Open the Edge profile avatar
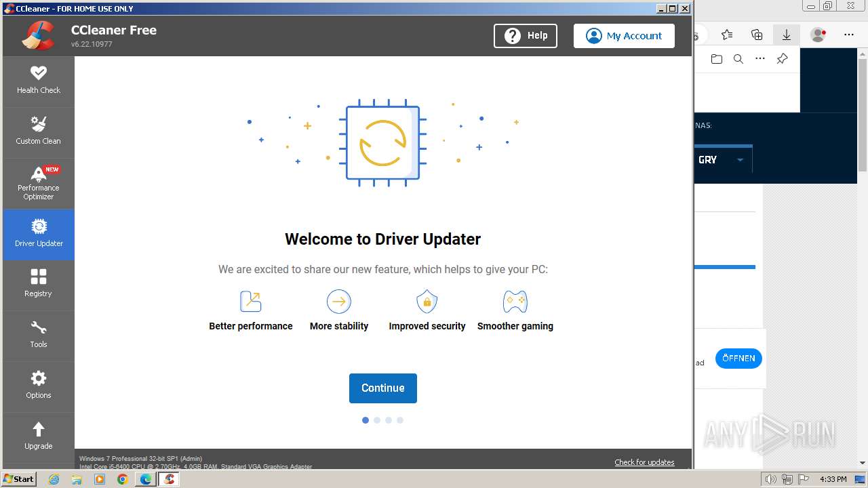Screen dimensions: 868x488 pyautogui.click(x=818, y=35)
